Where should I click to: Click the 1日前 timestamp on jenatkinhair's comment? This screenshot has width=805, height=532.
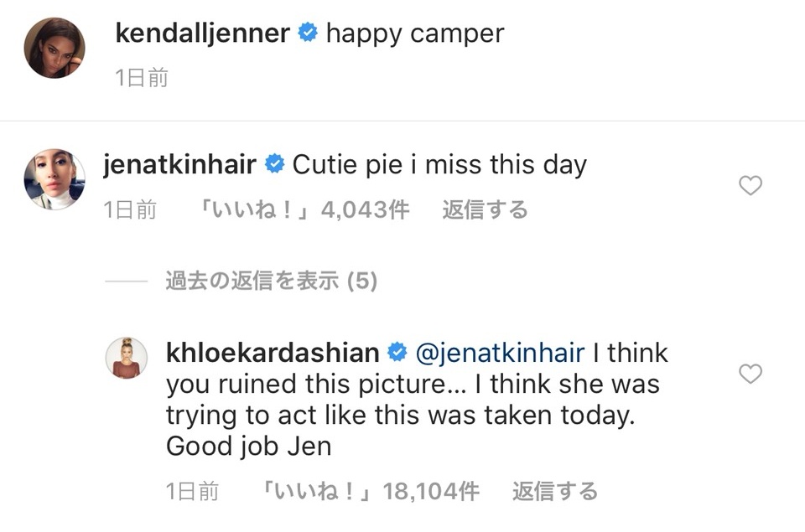coord(130,209)
